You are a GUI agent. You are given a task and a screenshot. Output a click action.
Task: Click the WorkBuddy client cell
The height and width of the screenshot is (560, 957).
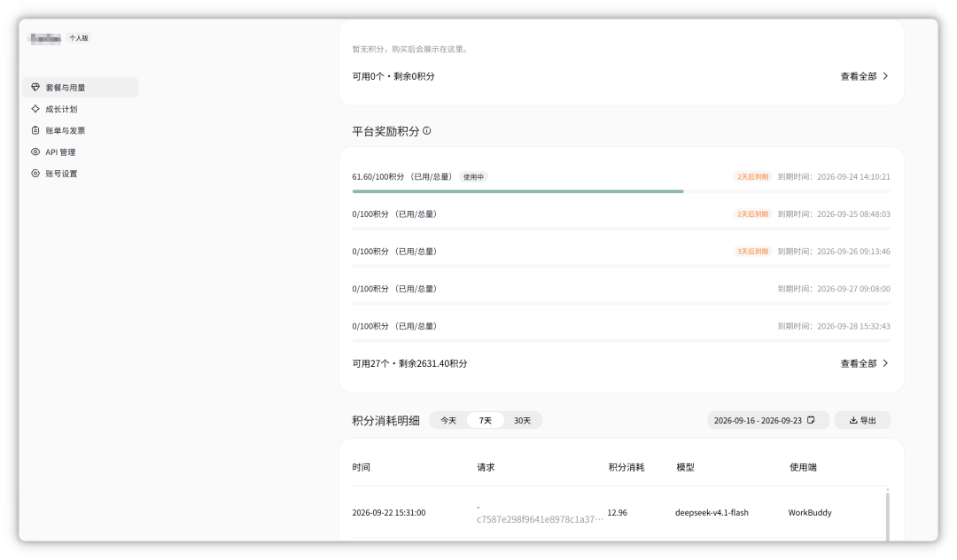[810, 512]
